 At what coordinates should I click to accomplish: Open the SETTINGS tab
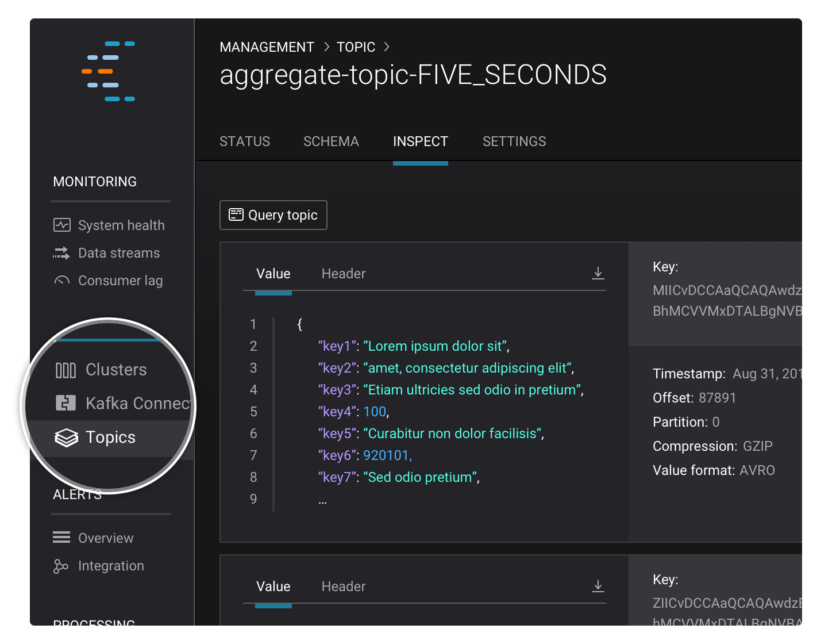pyautogui.click(x=514, y=141)
